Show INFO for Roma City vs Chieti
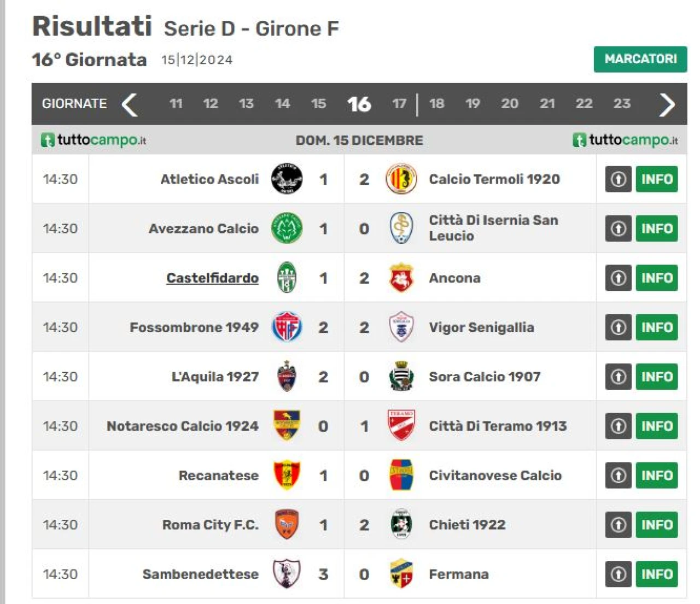700x604 pixels. pyautogui.click(x=657, y=525)
